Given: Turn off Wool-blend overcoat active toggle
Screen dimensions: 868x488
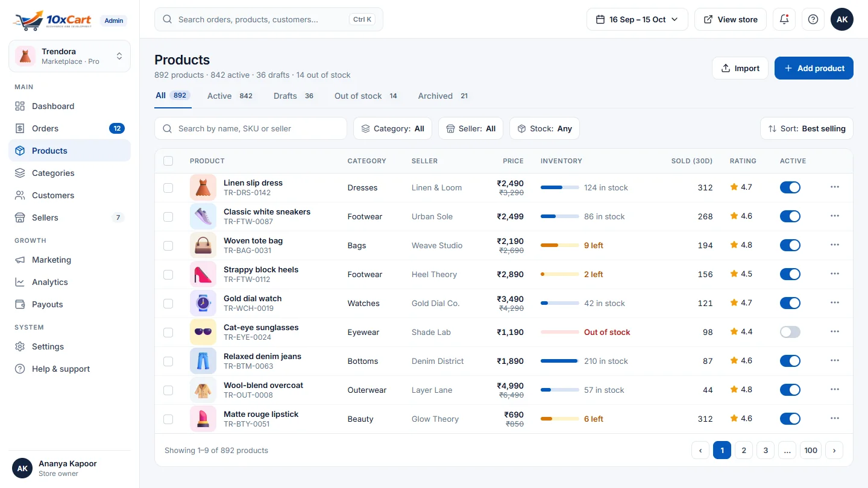Looking at the screenshot, I should 790,390.
